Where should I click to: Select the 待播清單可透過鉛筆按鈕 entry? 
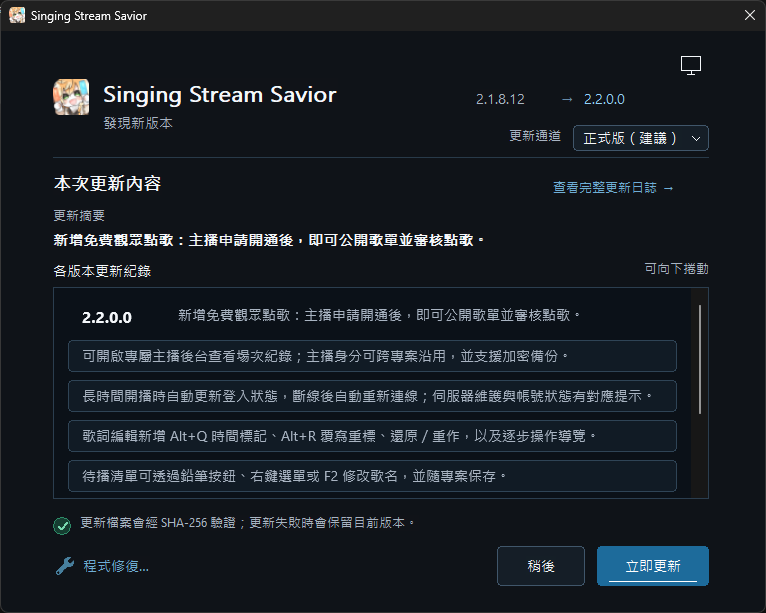tap(372, 476)
